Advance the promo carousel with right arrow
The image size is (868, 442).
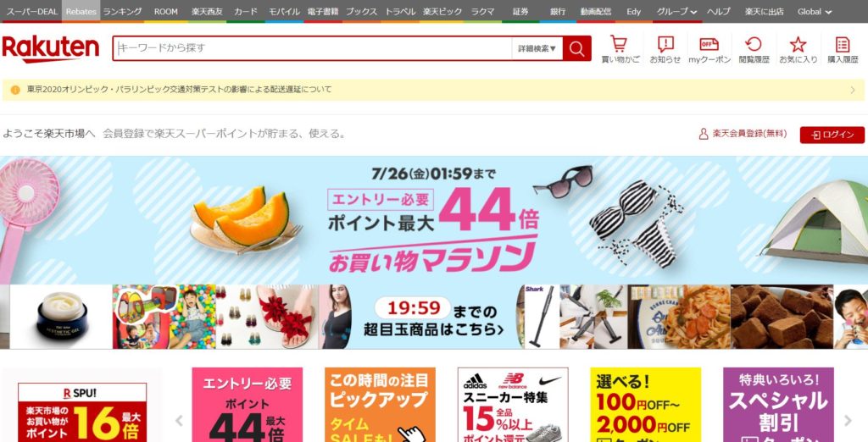point(848,421)
